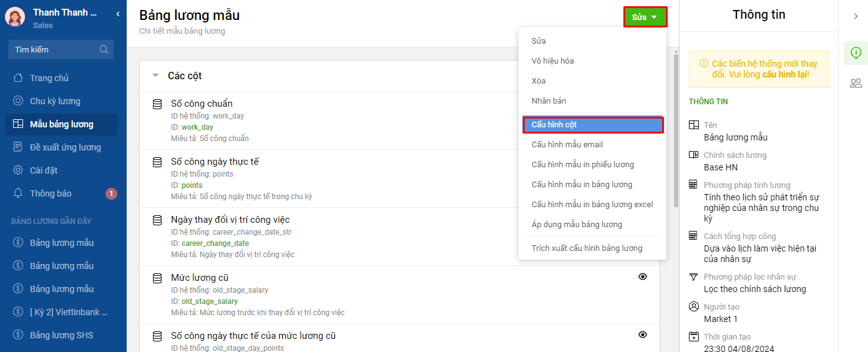Click the dollar icon beside Bảng lương SHS
The width and height of the screenshot is (868, 352).
18,335
